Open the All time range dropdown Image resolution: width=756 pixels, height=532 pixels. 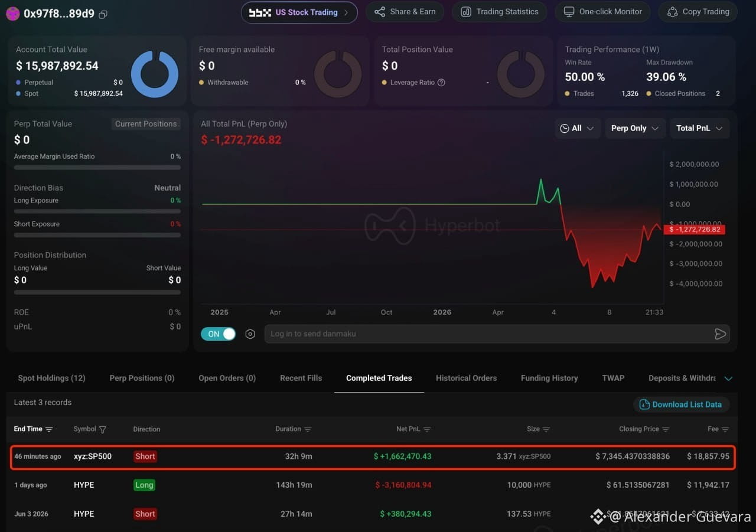(578, 128)
